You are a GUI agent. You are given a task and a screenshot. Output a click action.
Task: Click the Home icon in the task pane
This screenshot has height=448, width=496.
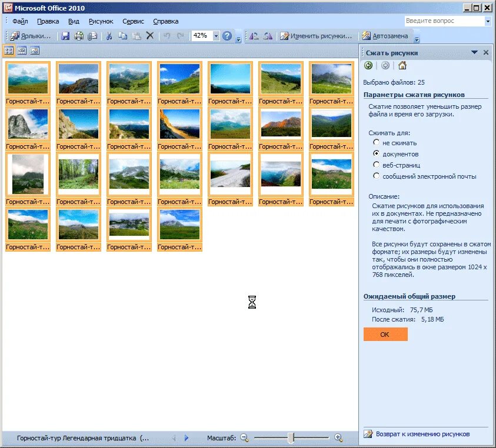pyautogui.click(x=402, y=65)
